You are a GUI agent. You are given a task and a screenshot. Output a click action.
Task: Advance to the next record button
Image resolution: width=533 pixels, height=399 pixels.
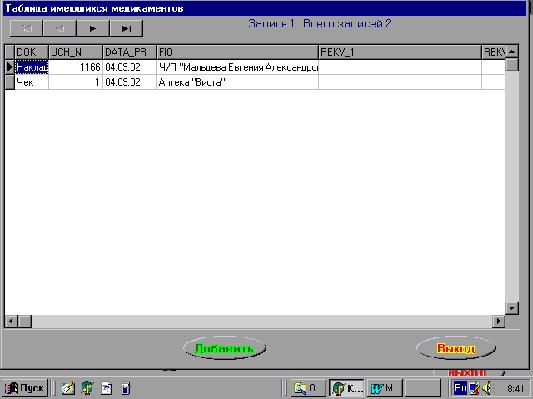pyautogui.click(x=93, y=28)
